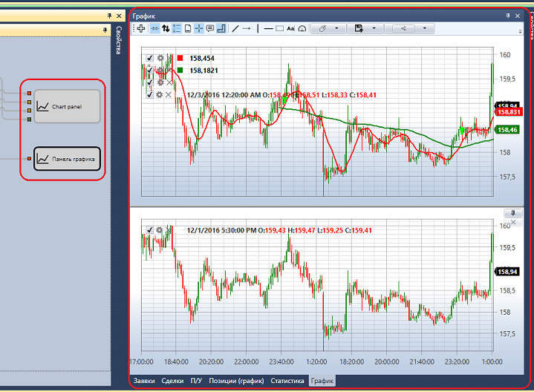This screenshot has width=534, height=392.
Task: Click the up-down arrows toolbar icon
Action: point(166,29)
